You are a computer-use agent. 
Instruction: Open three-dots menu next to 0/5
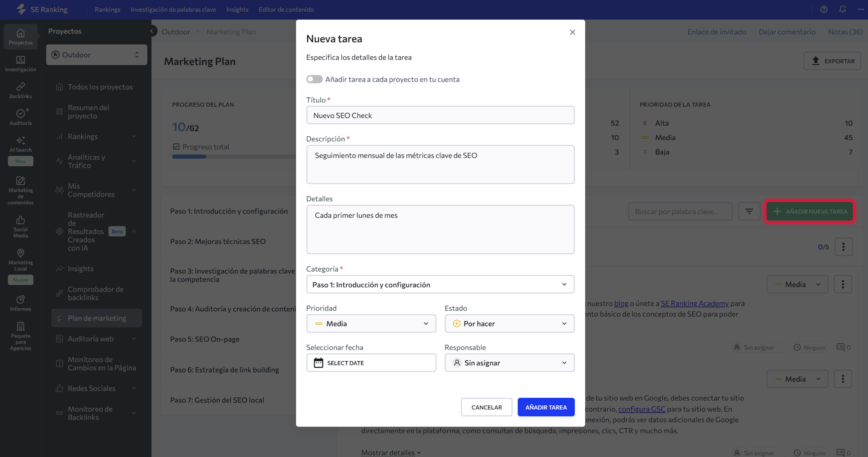tap(843, 246)
